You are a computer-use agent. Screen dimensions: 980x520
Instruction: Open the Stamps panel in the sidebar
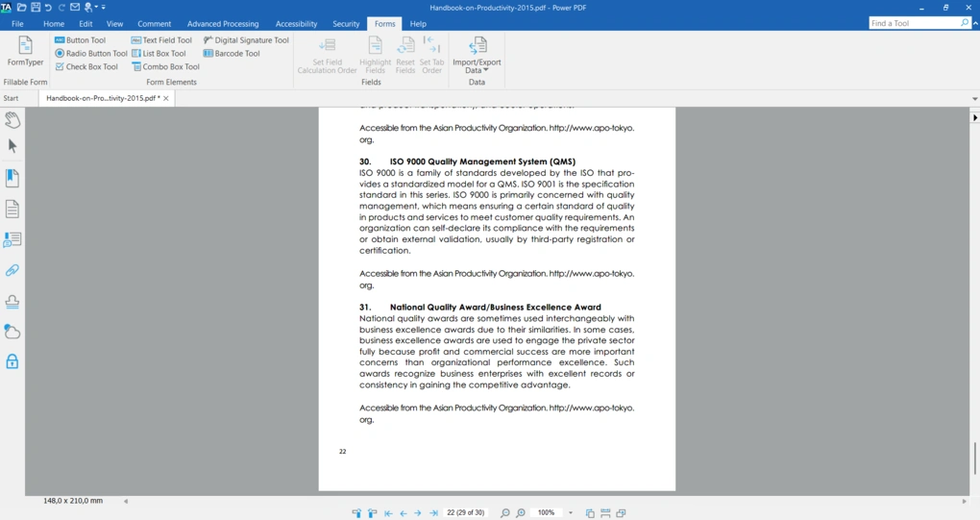(12, 302)
